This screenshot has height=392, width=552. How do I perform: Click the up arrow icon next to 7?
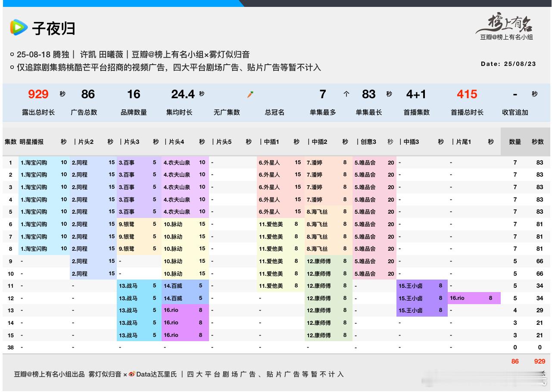pyautogui.click(x=346, y=94)
